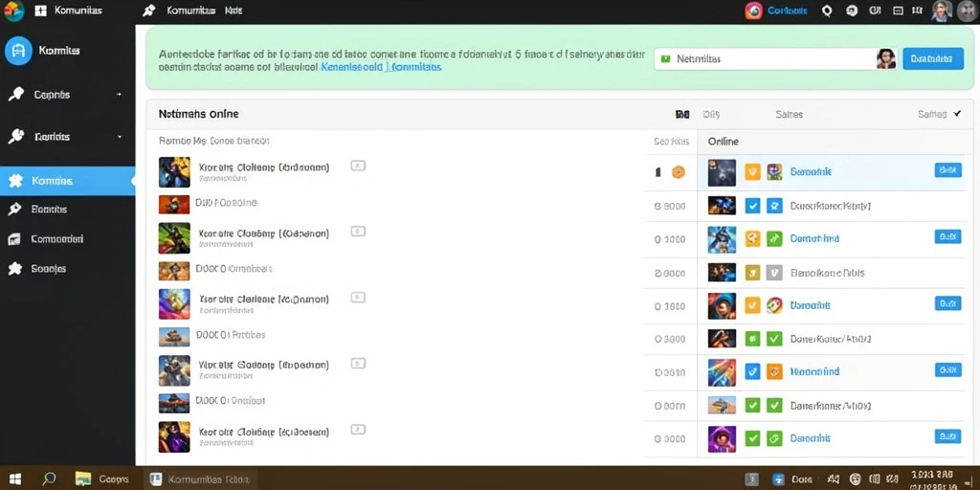
Task: Click the blue circular Komunitas icon in the sidebar
Action: [x=18, y=51]
